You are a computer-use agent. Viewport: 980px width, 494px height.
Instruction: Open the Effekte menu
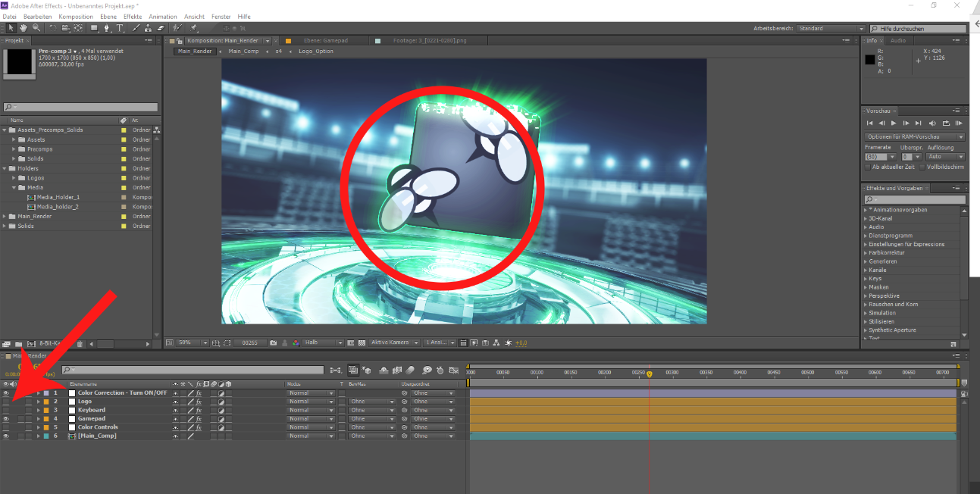point(133,16)
